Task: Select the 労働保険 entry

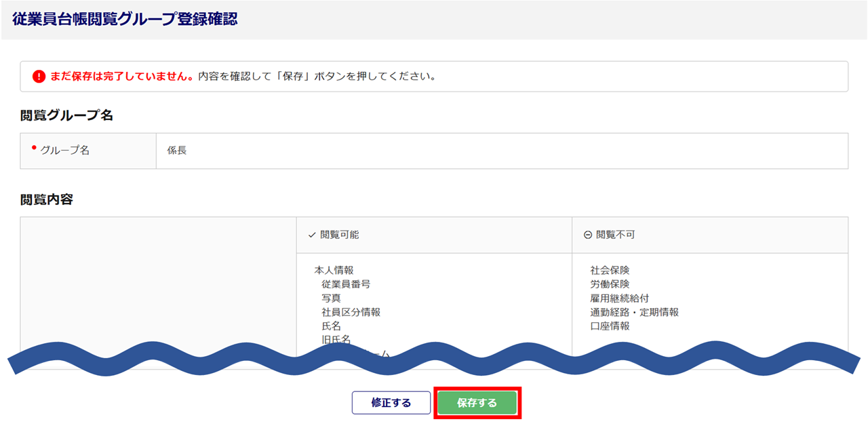Action: [x=610, y=284]
